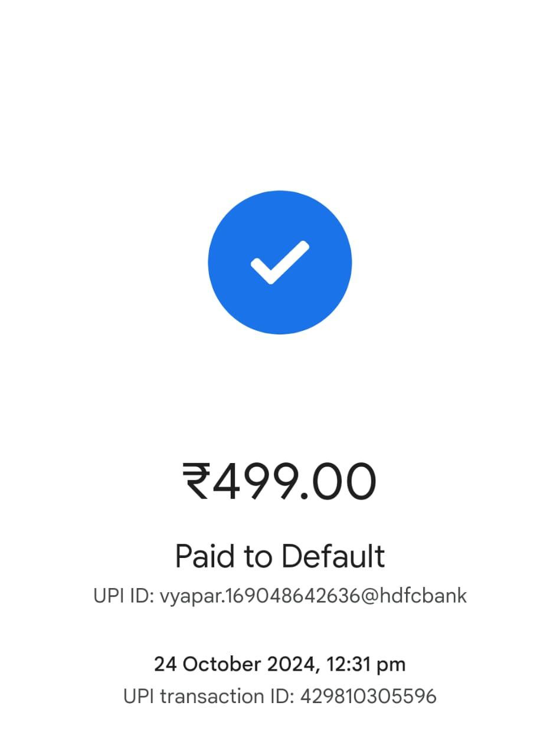Click transaction number 429810305596
This screenshot has height=755, width=560.
[368, 697]
